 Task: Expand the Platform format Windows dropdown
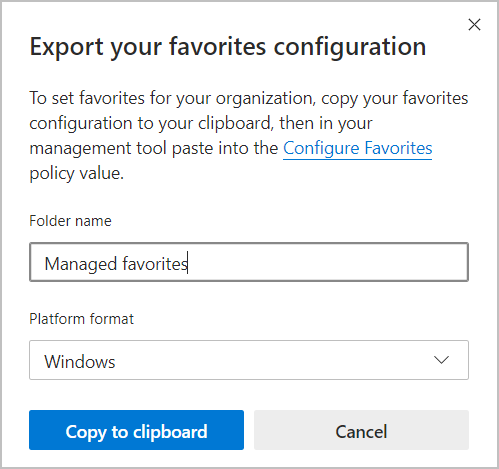tap(249, 360)
